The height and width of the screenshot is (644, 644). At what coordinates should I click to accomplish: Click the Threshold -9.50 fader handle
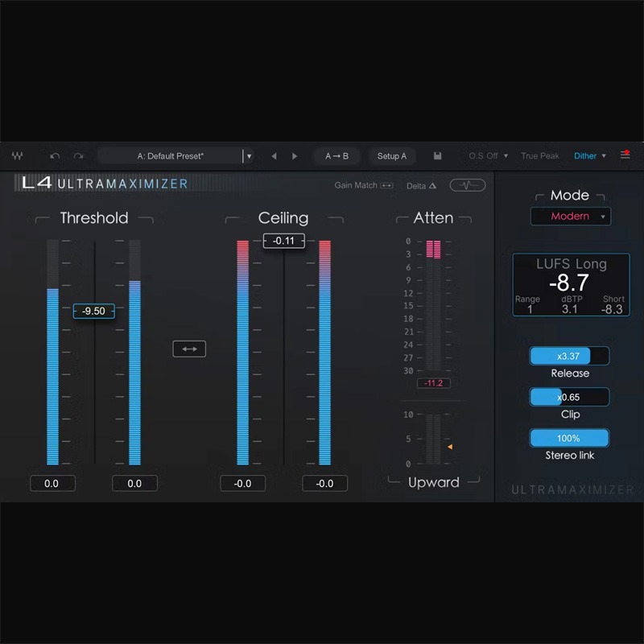(x=93, y=311)
